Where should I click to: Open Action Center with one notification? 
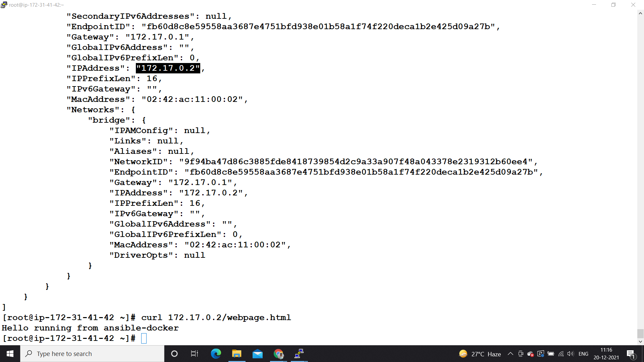[x=630, y=354]
